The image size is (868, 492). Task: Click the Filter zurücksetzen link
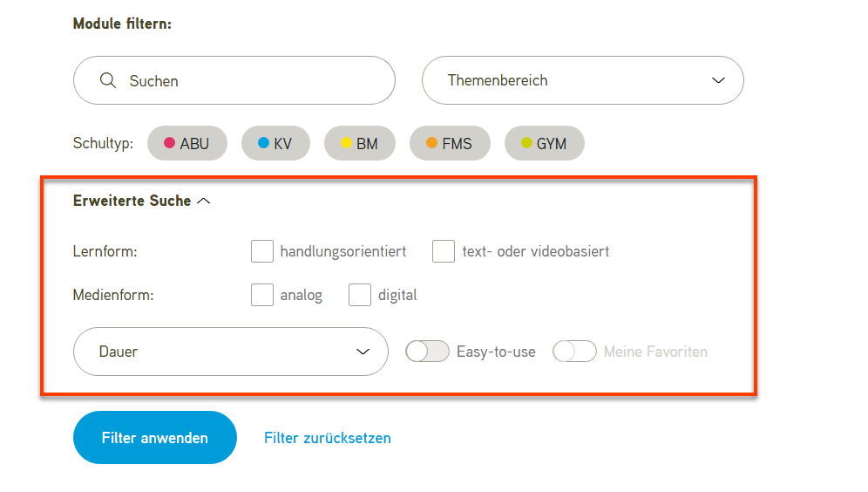point(327,438)
